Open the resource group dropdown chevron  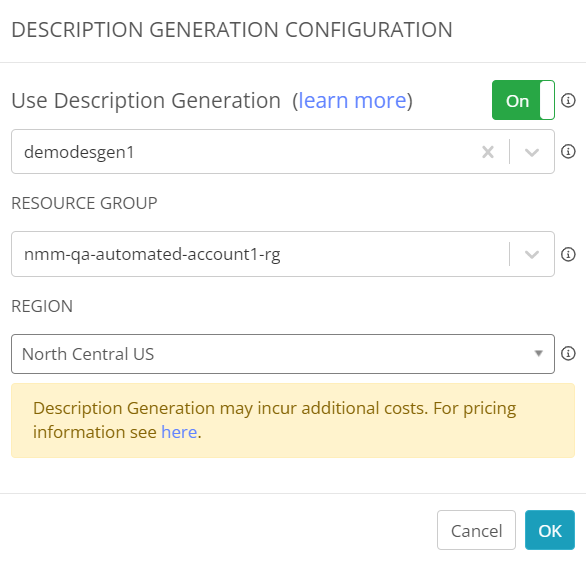coord(531,254)
